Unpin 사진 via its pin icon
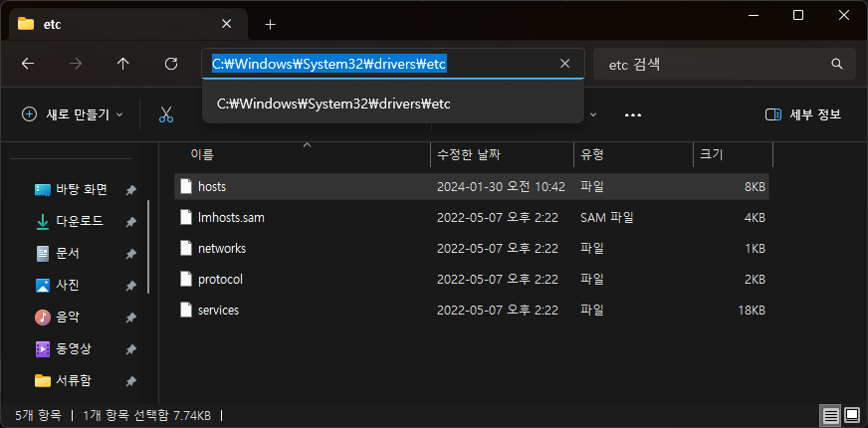Viewport: 868px width, 428px height. 130,286
